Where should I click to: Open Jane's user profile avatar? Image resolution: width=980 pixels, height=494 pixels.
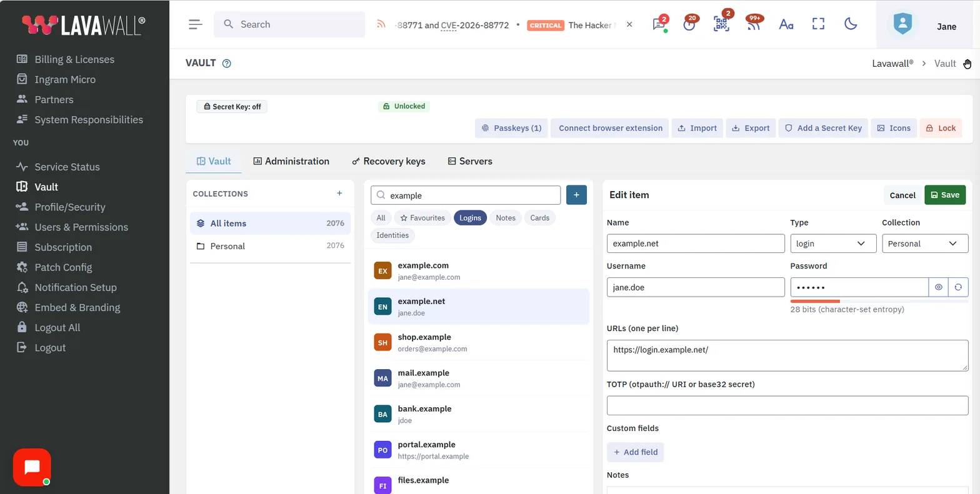902,24
